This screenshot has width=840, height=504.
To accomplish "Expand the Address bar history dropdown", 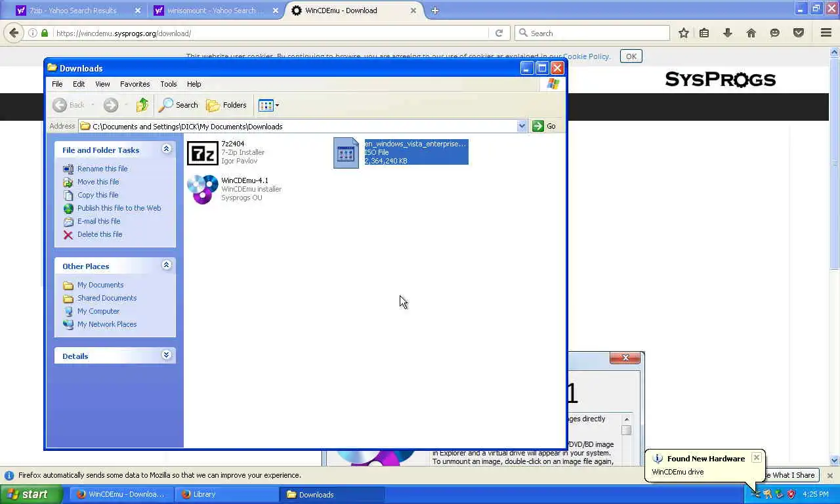I will [x=522, y=126].
